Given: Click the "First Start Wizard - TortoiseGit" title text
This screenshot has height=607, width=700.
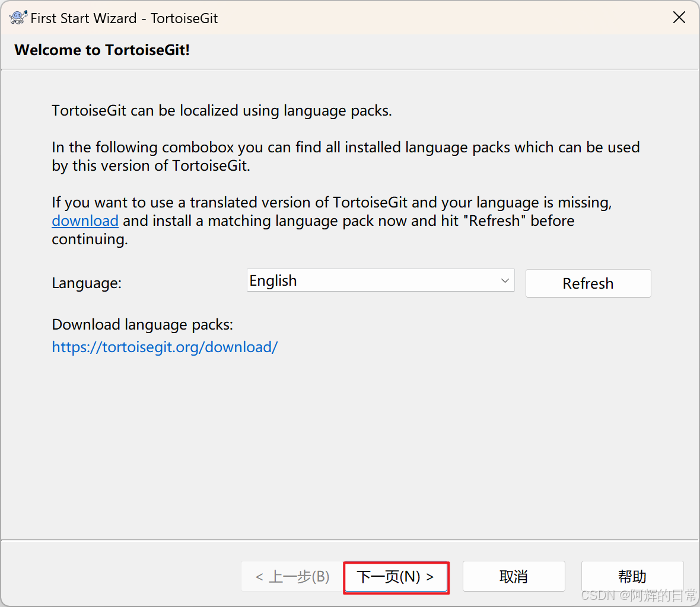Looking at the screenshot, I should tap(124, 18).
